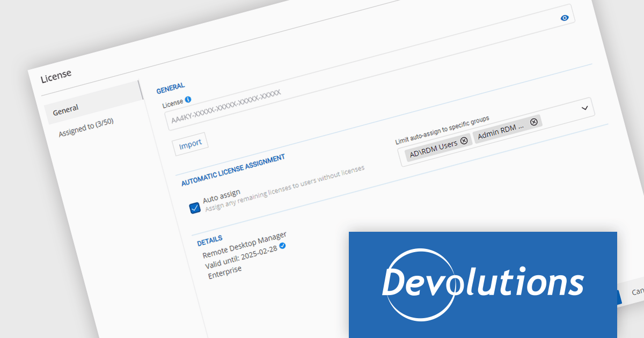Open the General tab in License sidebar

tap(93, 104)
